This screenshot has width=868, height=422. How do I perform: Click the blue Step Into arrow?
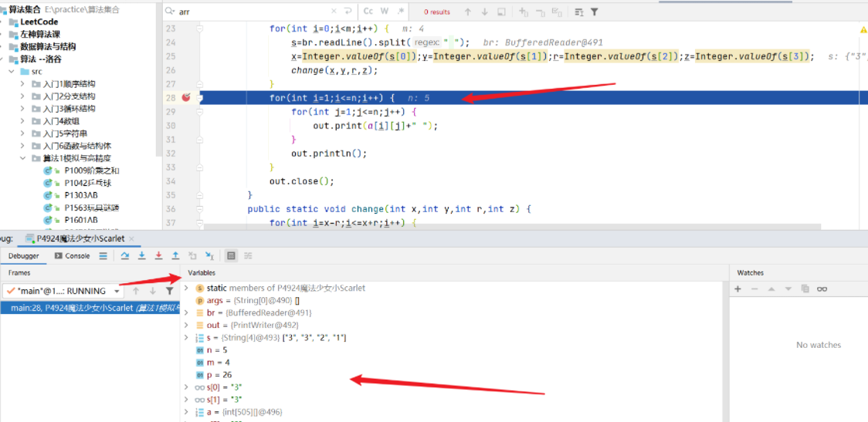142,255
